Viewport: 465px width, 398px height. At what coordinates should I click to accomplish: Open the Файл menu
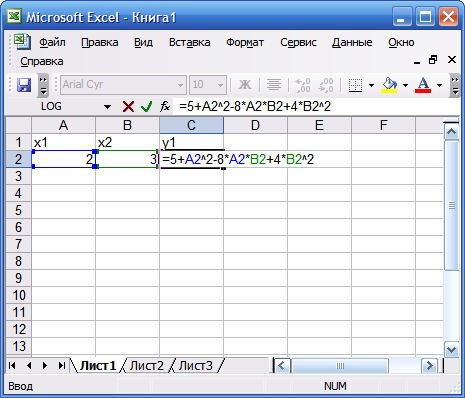[x=52, y=43]
